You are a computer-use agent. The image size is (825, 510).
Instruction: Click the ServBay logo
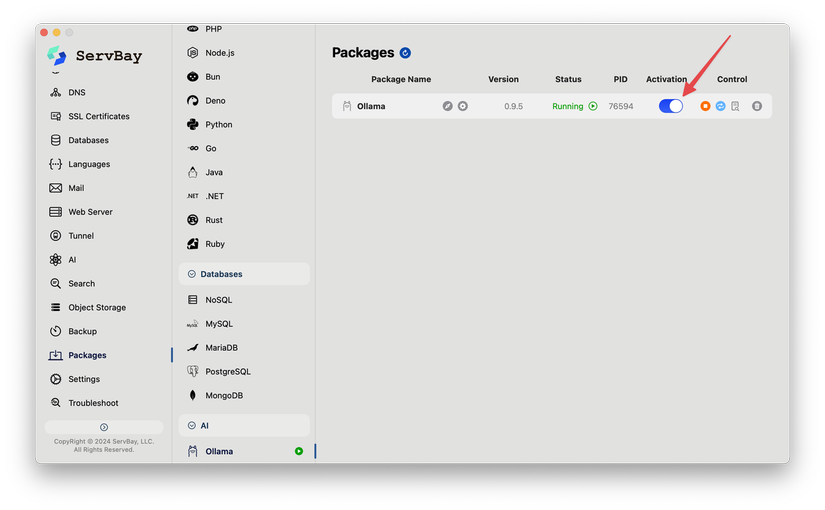(57, 56)
